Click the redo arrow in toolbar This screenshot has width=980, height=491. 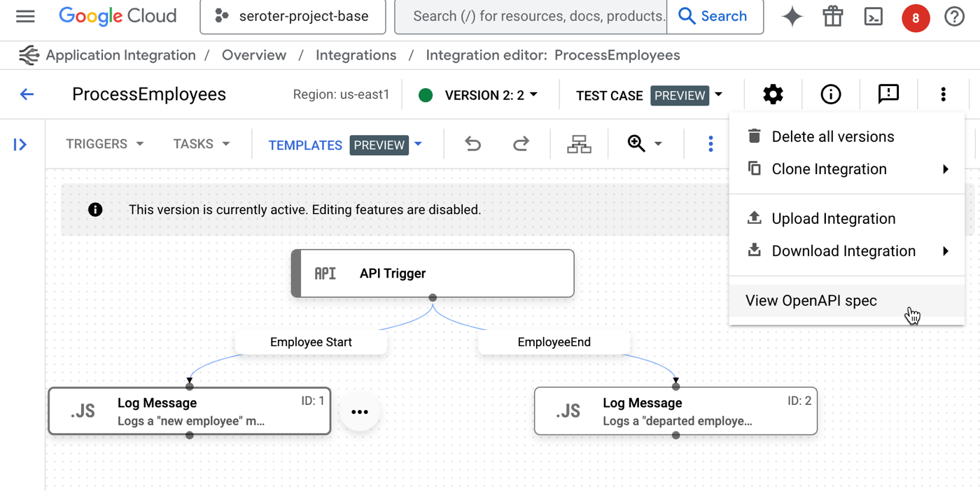tap(521, 144)
